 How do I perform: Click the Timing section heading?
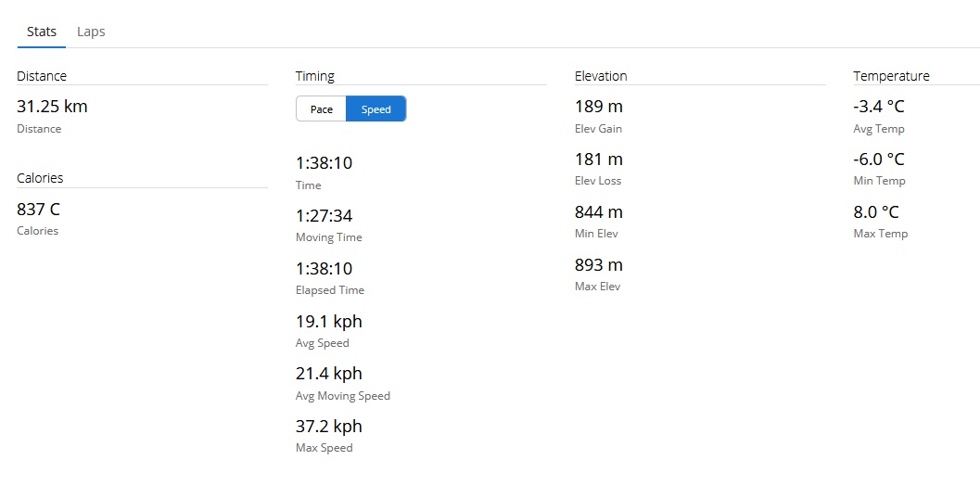click(315, 76)
